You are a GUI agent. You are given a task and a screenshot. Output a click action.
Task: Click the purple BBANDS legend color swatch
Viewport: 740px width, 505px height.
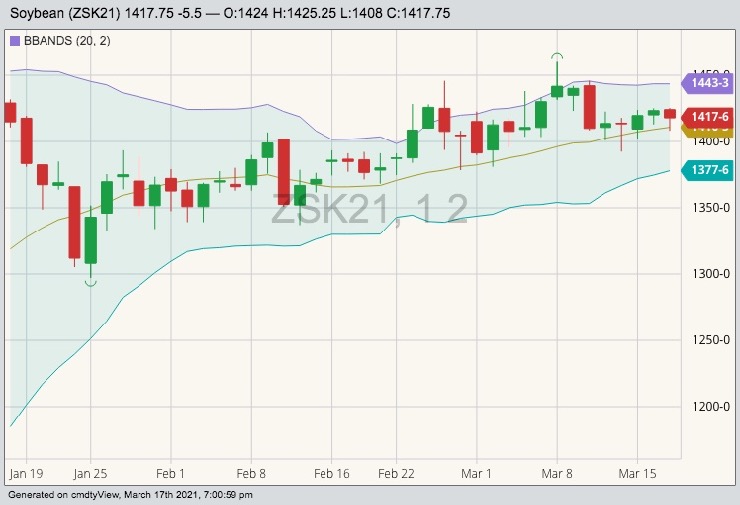pyautogui.click(x=13, y=41)
